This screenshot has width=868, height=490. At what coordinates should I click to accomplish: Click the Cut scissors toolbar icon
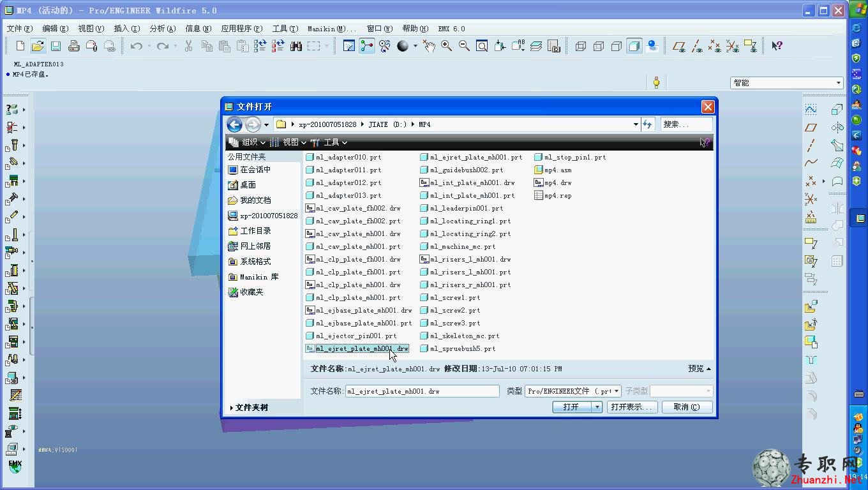click(188, 46)
